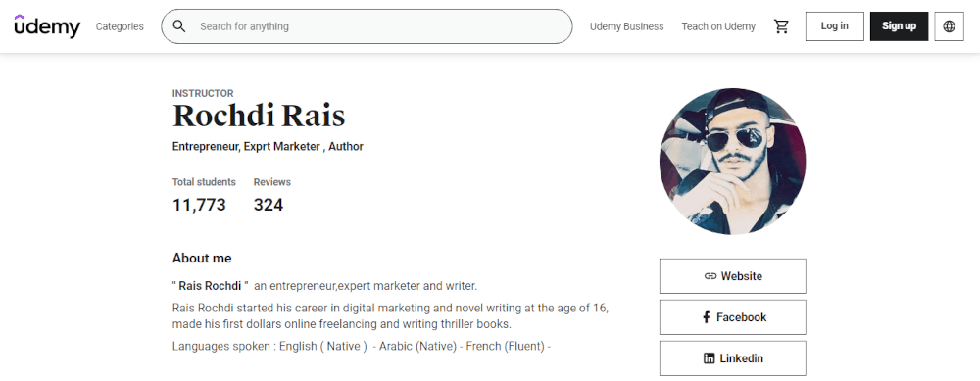The height and width of the screenshot is (381, 980).
Task: Click the search magnifier icon
Action: [179, 26]
